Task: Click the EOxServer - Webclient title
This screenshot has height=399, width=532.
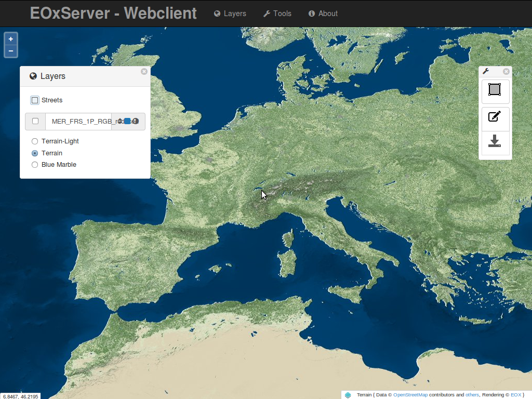Action: pos(113,13)
